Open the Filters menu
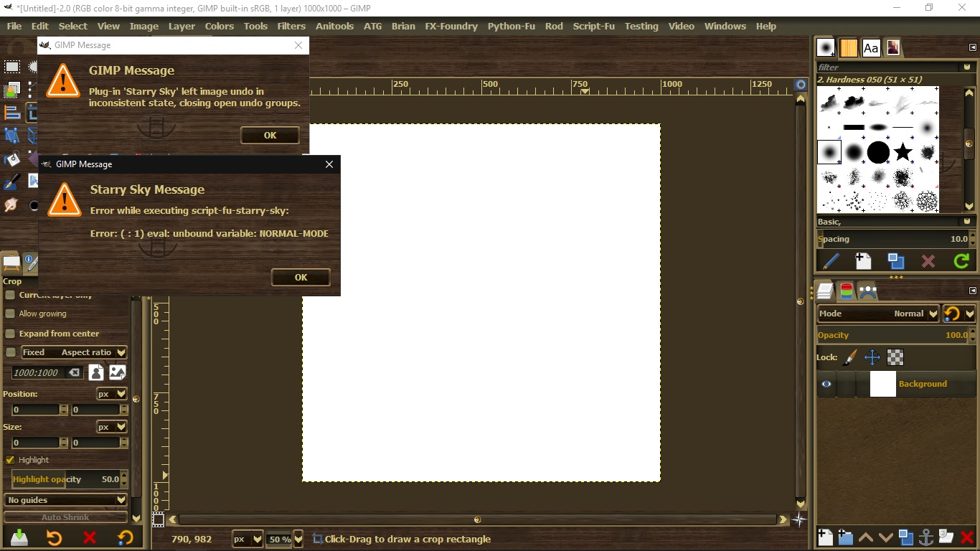 click(x=291, y=26)
